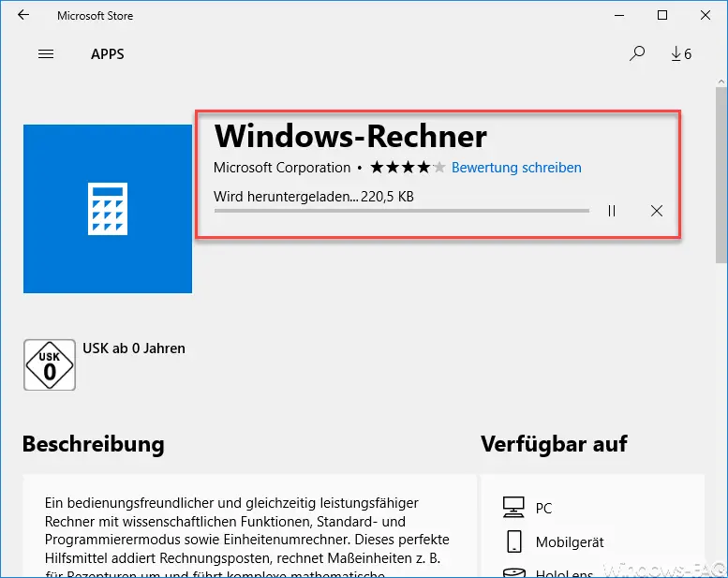The image size is (728, 578).
Task: Click the PC label under Verfügbar auf
Action: coord(543,509)
